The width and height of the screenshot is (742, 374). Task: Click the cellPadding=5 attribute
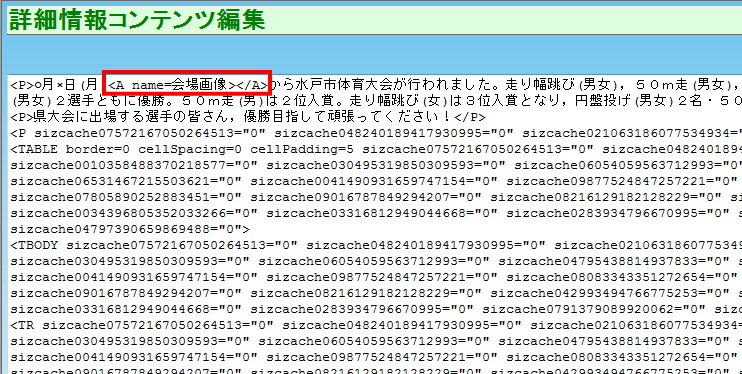(302, 150)
